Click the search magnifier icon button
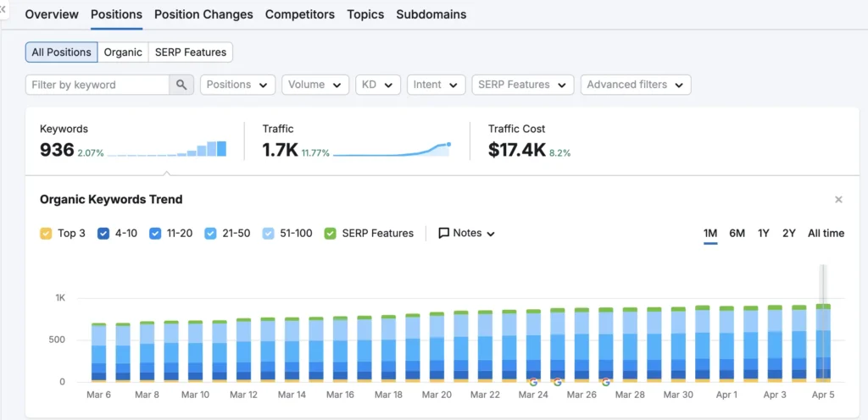The image size is (868, 420). [181, 85]
